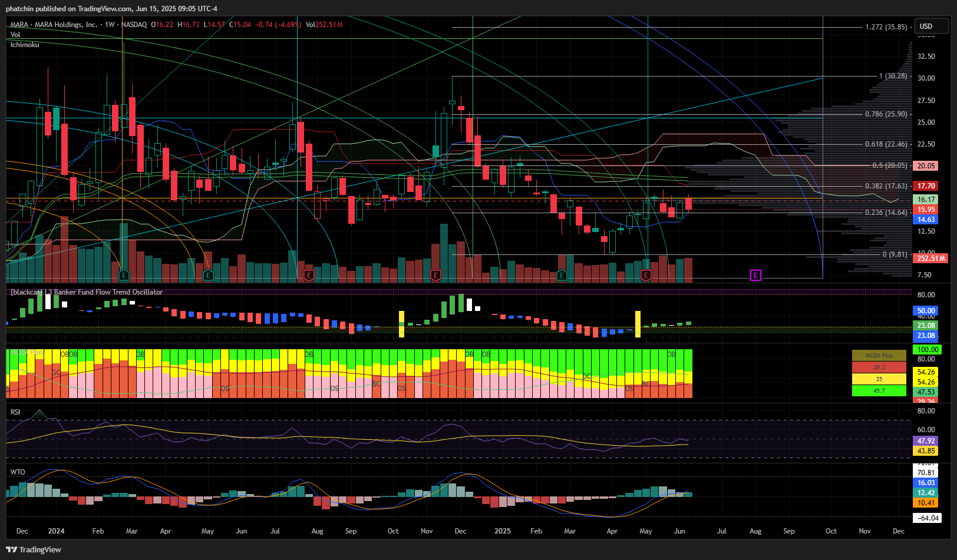The width and height of the screenshot is (957, 560).
Task: Click the Vol 252.51 M readout in header
Action: click(324, 25)
